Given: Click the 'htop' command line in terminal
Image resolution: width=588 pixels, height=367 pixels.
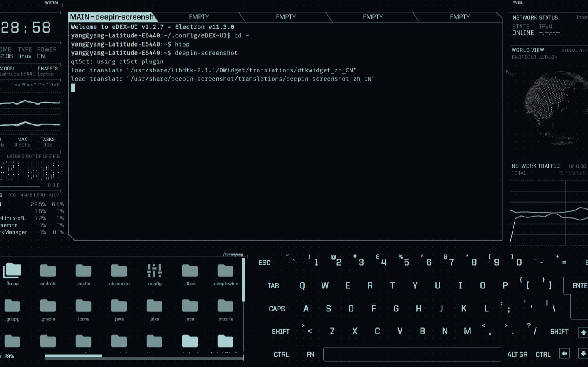Looking at the screenshot, I should pos(130,44).
